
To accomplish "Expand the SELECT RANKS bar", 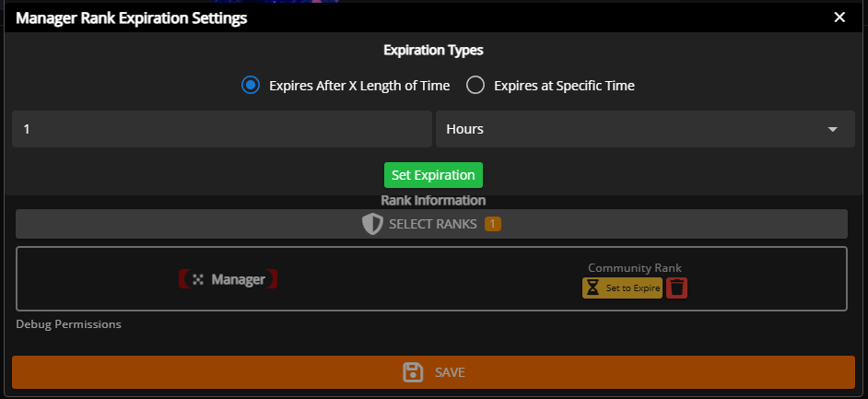I will coord(431,224).
